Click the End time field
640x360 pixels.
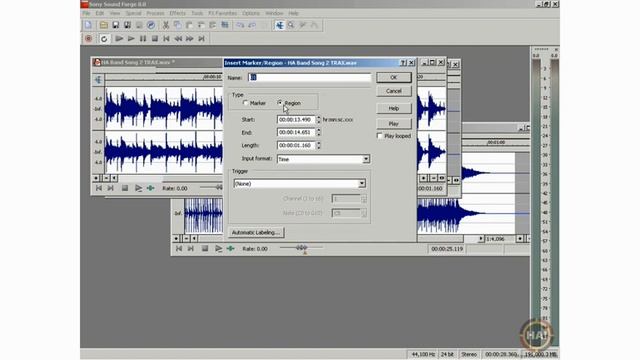coord(296,132)
